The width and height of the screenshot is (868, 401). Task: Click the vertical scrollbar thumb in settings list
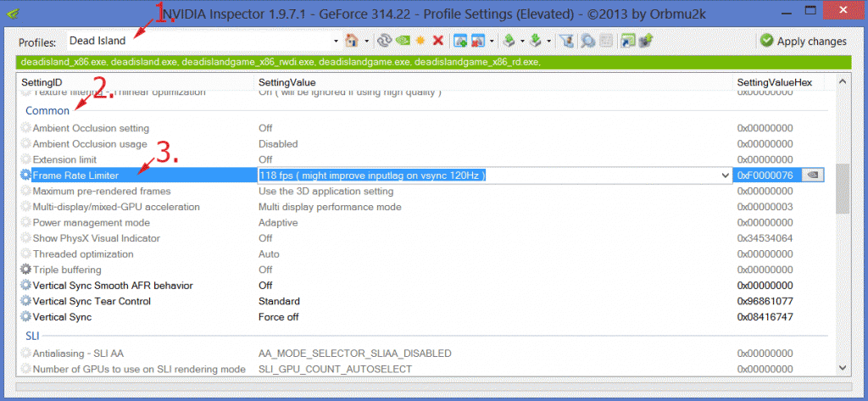[x=842, y=188]
